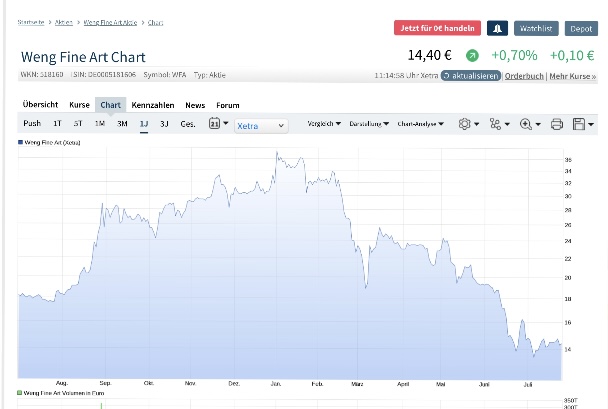This screenshot has height=409, width=608.
Task: Open the Orderbuch link
Action: click(x=523, y=76)
